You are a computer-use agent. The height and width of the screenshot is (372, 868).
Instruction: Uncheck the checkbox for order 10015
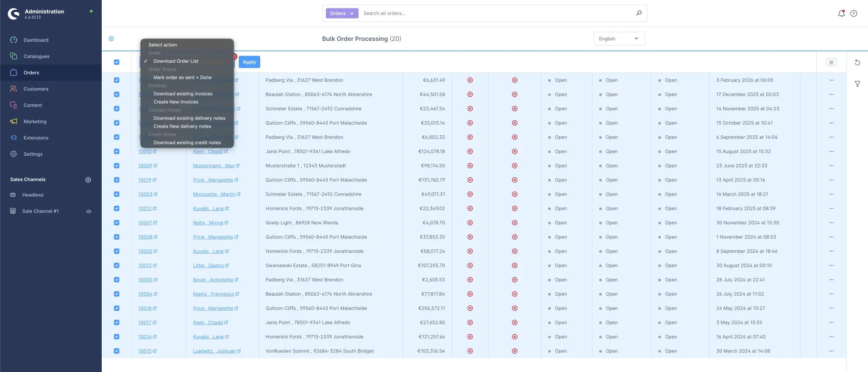pyautogui.click(x=117, y=351)
